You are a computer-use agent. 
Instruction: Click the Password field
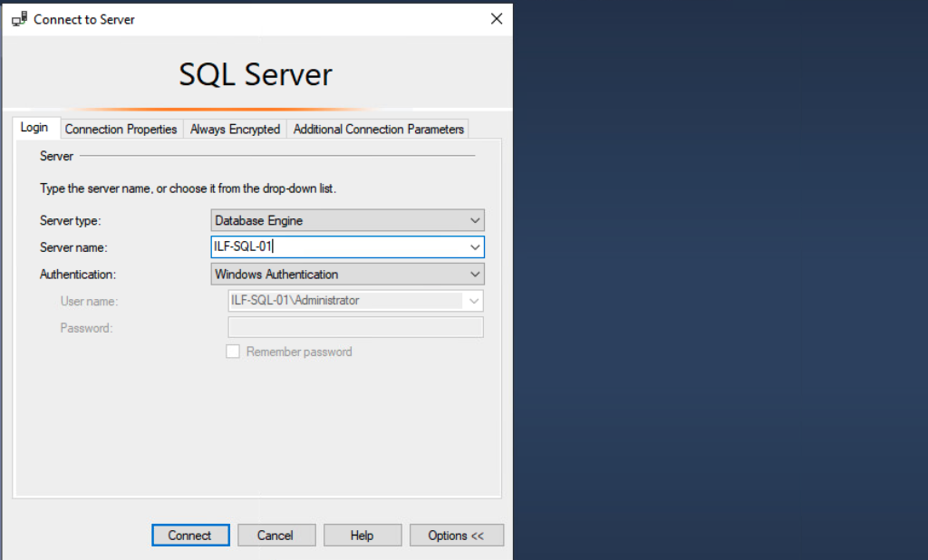pyautogui.click(x=355, y=327)
